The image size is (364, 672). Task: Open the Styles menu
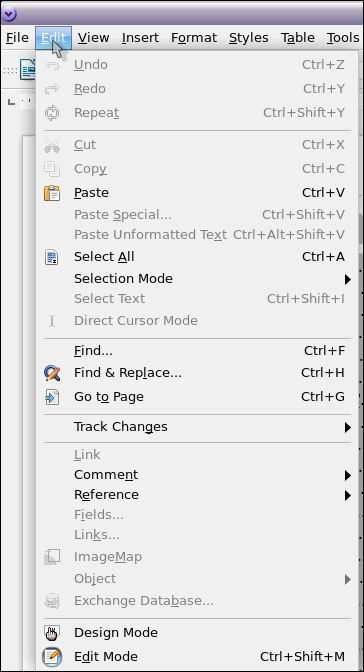(249, 38)
